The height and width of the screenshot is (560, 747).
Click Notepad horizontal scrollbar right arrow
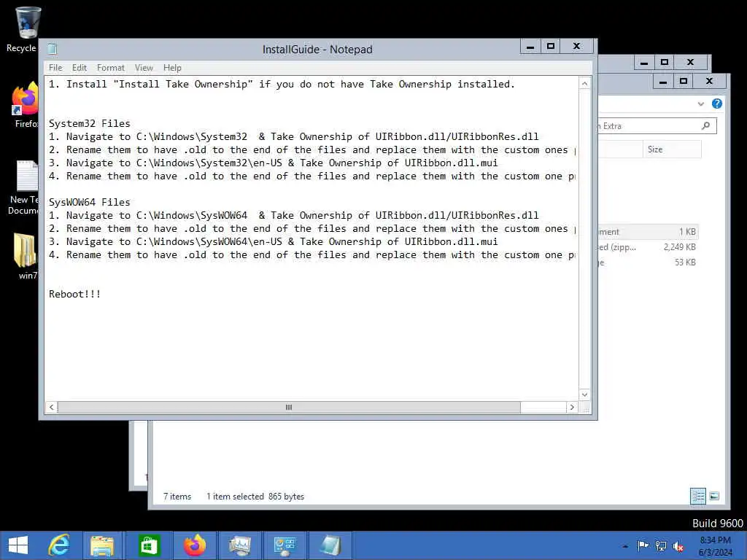pos(572,407)
